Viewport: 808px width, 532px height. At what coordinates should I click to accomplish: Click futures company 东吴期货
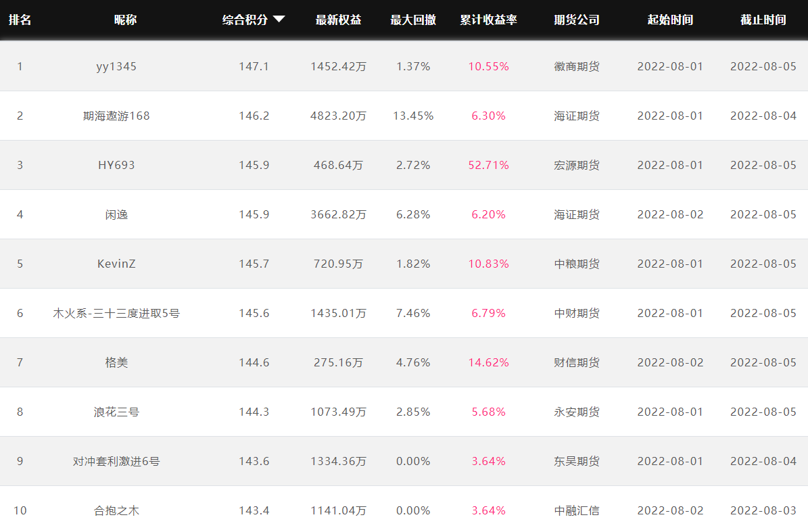coord(577,461)
